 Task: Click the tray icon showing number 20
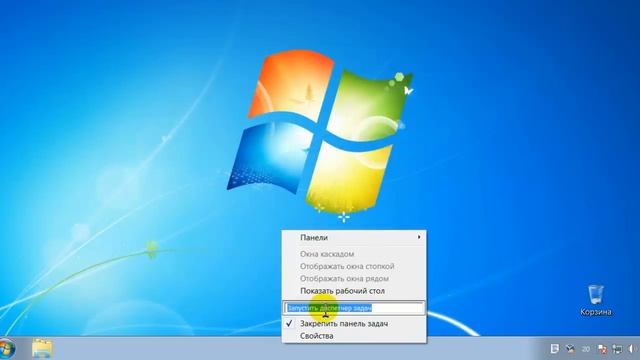click(586, 349)
